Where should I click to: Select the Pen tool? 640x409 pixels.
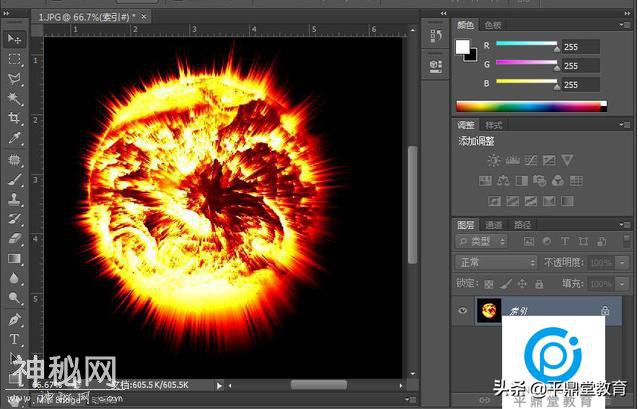pos(14,319)
